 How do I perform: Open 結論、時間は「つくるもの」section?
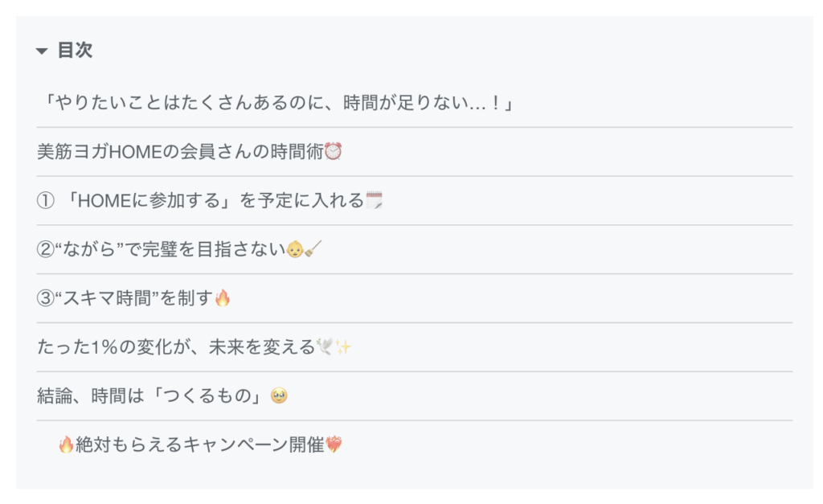click(152, 395)
